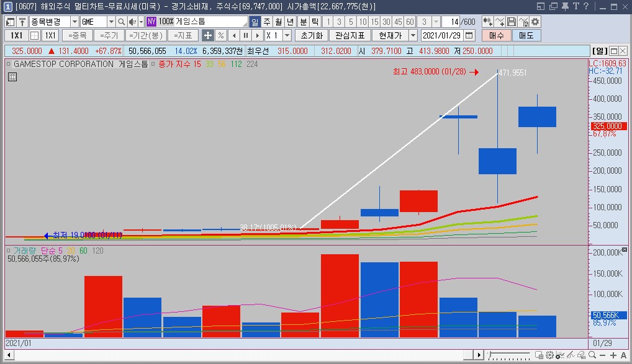Open help question mark in title bar
This screenshot has width=632, height=364.
[x=585, y=6]
